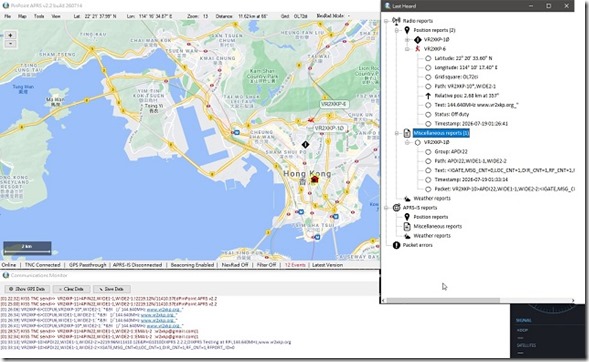The width and height of the screenshot is (589, 362).
Task: Click the Clear Data button
Action: click(71, 289)
